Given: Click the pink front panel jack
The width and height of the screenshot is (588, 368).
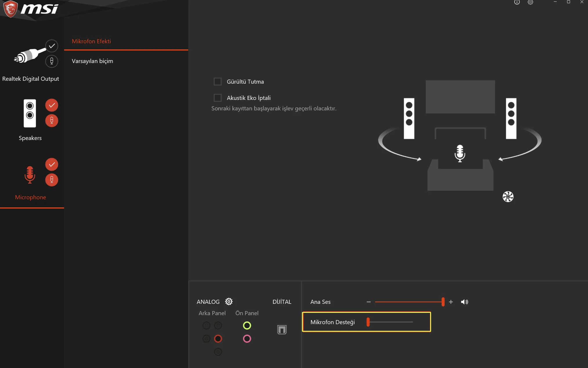Looking at the screenshot, I should [247, 339].
